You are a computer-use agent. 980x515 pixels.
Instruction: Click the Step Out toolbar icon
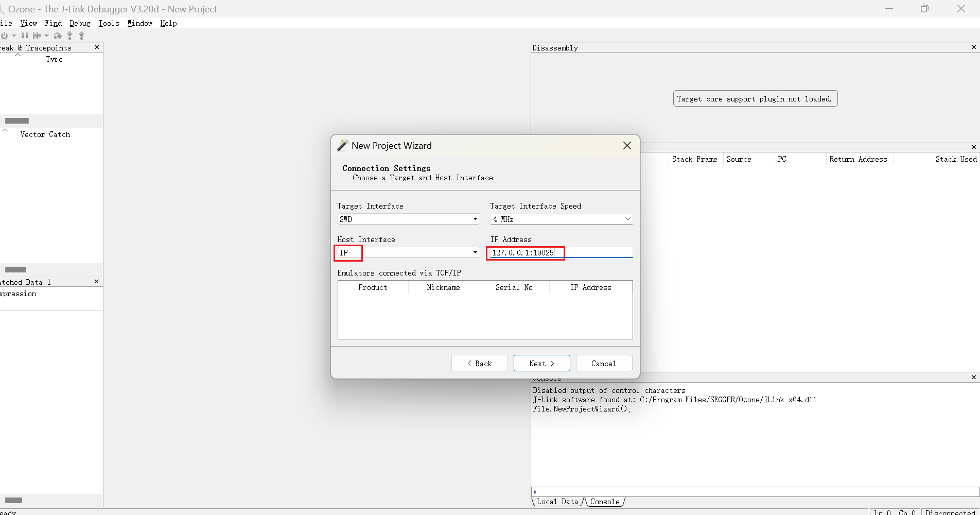[81, 36]
